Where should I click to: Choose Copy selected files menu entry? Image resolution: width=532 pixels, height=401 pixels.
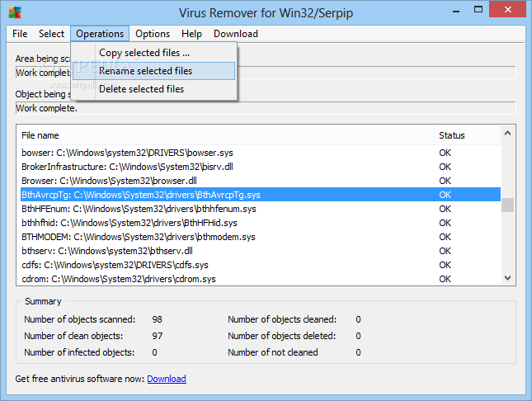[x=153, y=53]
